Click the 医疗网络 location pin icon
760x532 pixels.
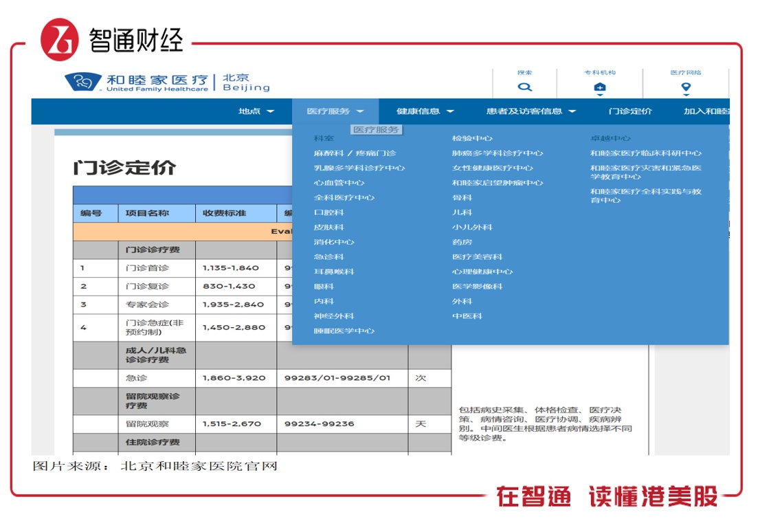click(x=685, y=88)
